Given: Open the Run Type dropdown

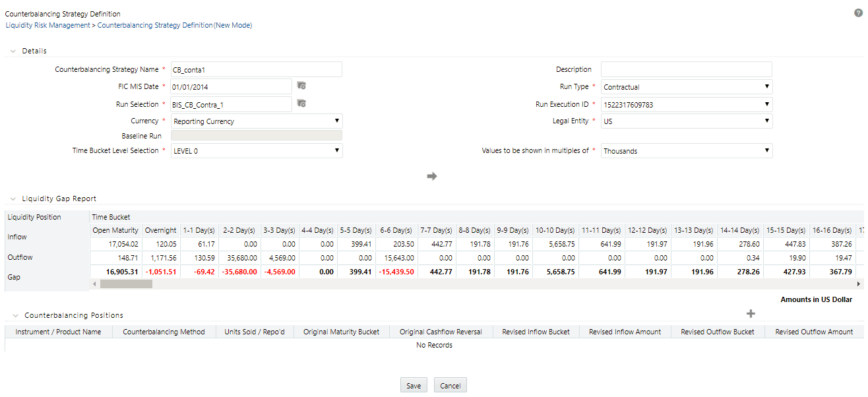Looking at the screenshot, I should coord(687,86).
